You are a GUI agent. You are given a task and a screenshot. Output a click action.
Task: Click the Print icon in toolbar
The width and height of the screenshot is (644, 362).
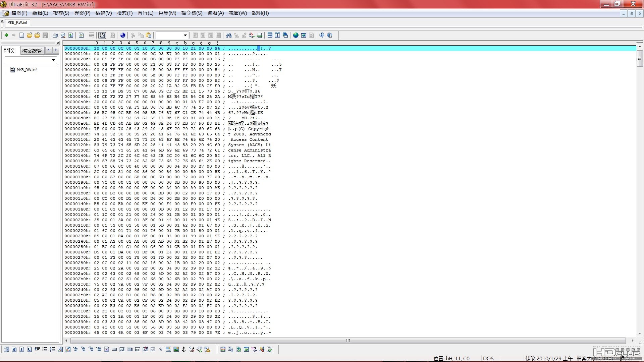[x=55, y=35]
